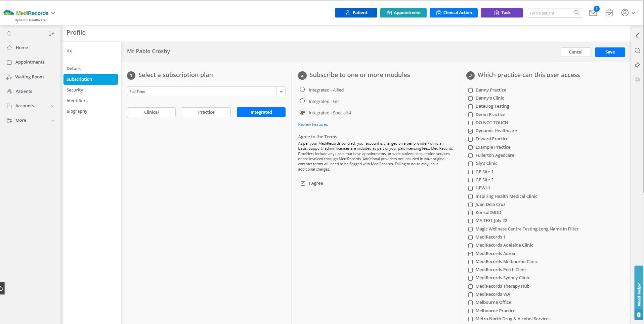Expand the More menu chevron

coord(52,120)
